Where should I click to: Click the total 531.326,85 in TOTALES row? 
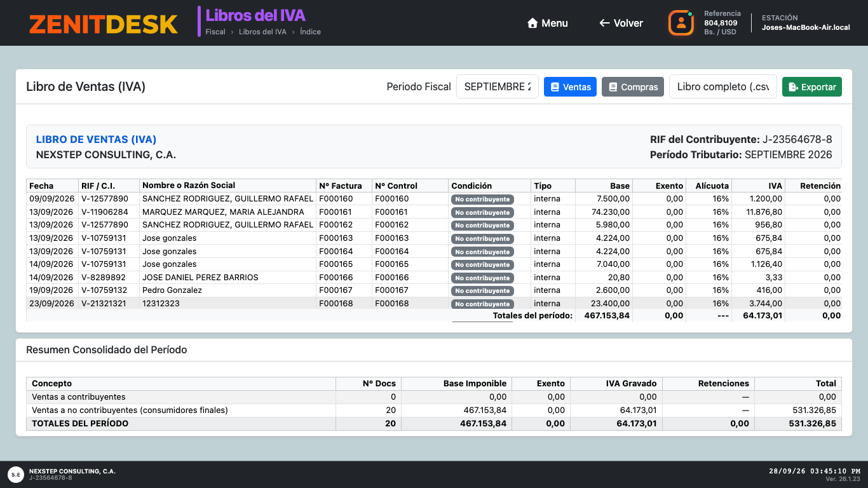coord(812,424)
